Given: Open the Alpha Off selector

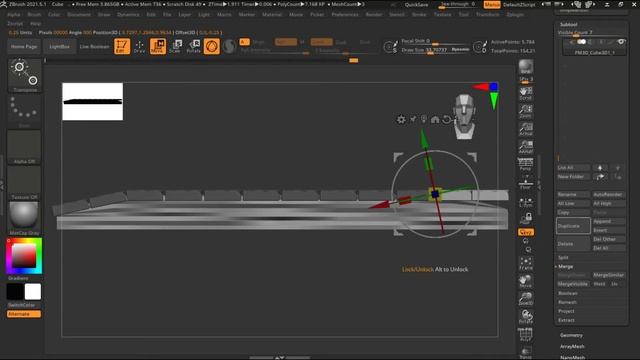Looking at the screenshot, I should click(x=24, y=147).
